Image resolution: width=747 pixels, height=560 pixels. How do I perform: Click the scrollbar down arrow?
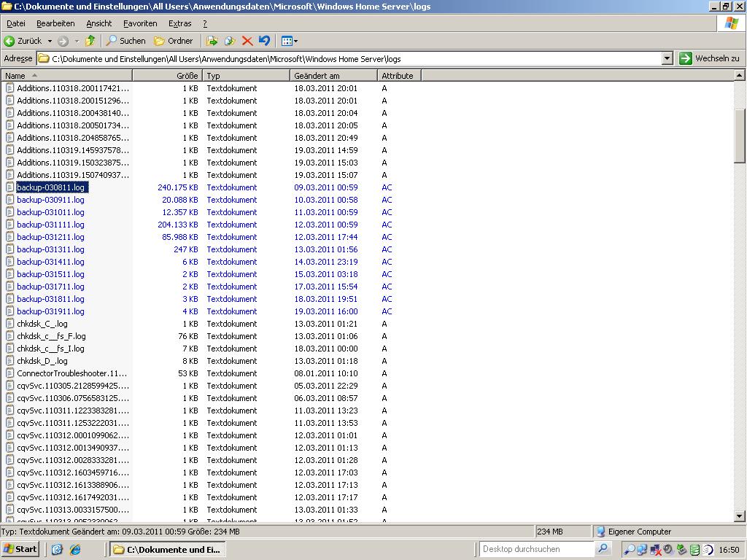[x=740, y=516]
